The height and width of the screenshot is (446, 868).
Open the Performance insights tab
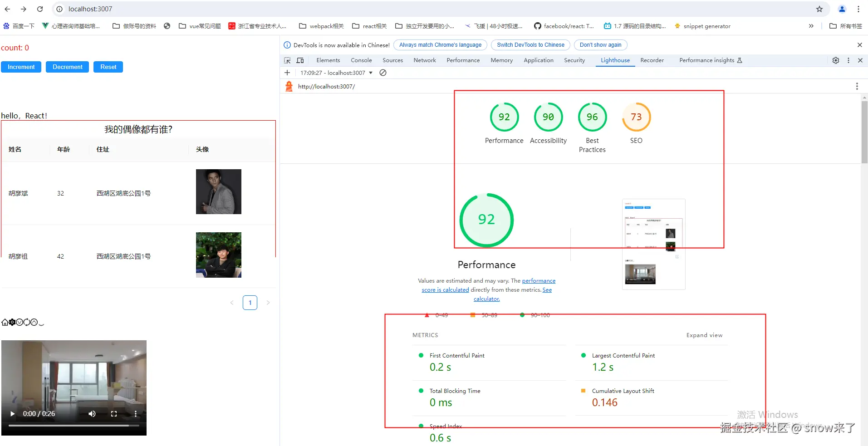coord(711,60)
